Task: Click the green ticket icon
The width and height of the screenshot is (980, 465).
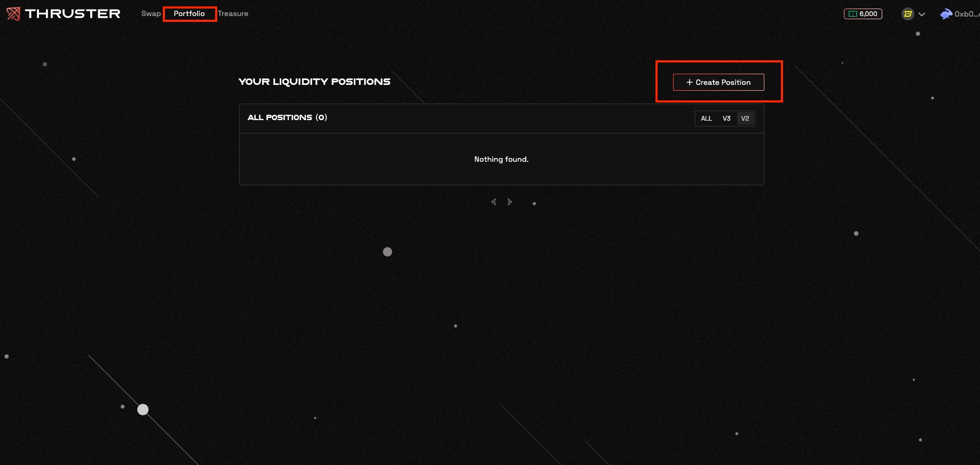Action: pyautogui.click(x=852, y=14)
